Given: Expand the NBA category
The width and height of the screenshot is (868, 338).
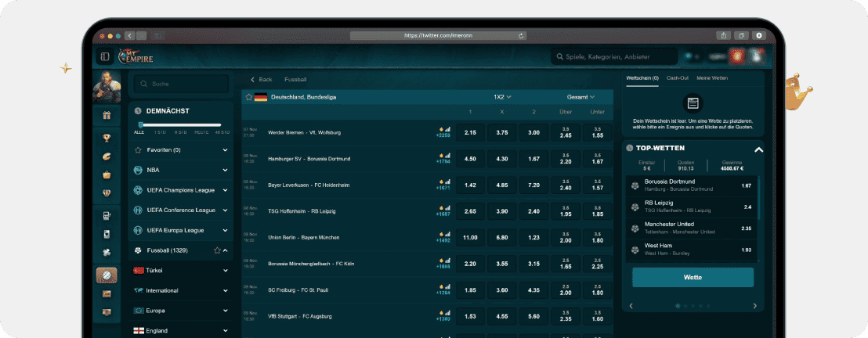Looking at the screenshot, I should (225, 170).
